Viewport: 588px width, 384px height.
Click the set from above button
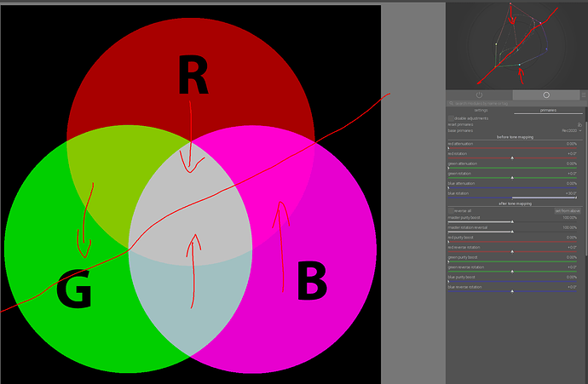tap(568, 211)
